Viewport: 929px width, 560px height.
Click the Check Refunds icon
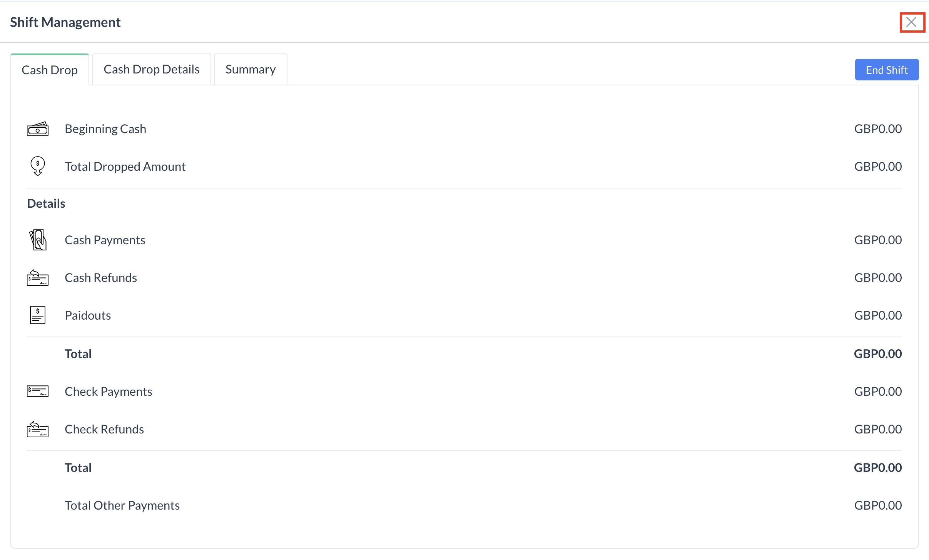click(x=37, y=429)
